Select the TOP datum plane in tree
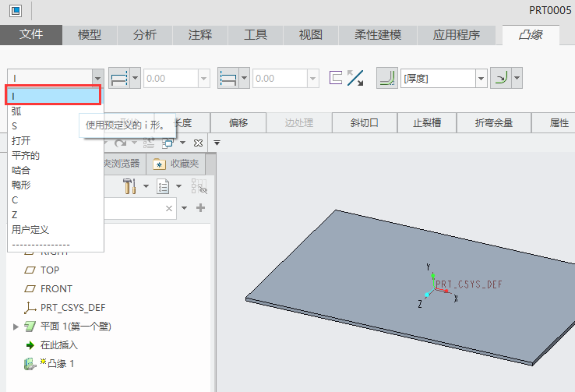Image resolution: width=575 pixels, height=392 pixels. click(x=50, y=270)
